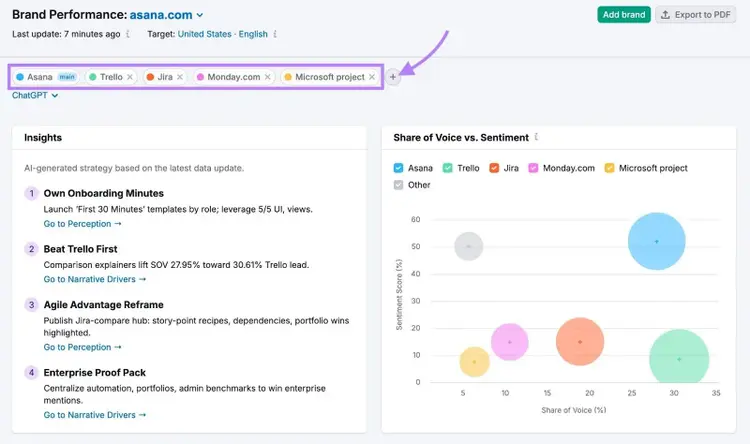
Task: Click the yellow Microsoft project bubble in chart
Action: [474, 362]
